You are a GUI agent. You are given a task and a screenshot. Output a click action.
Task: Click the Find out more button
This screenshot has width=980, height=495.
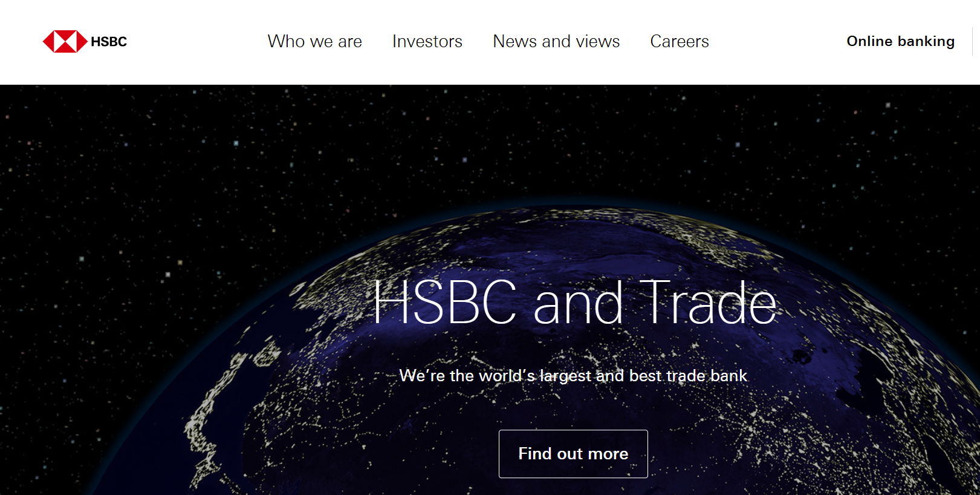(x=573, y=454)
